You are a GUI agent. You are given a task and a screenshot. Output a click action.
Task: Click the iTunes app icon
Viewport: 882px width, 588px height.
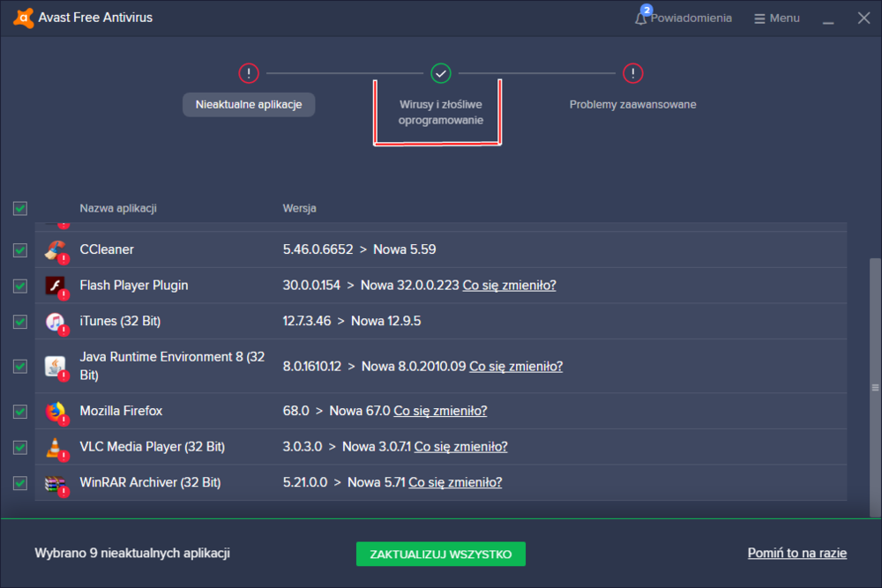56,323
